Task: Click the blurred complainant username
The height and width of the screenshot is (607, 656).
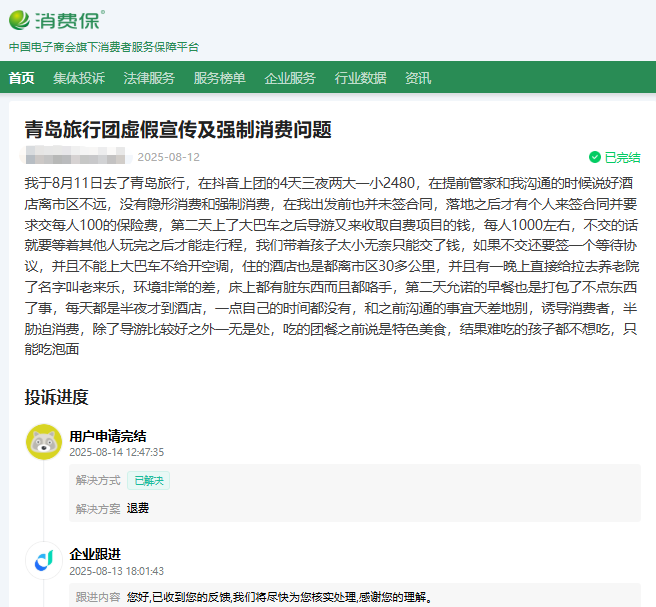Action: (76, 155)
